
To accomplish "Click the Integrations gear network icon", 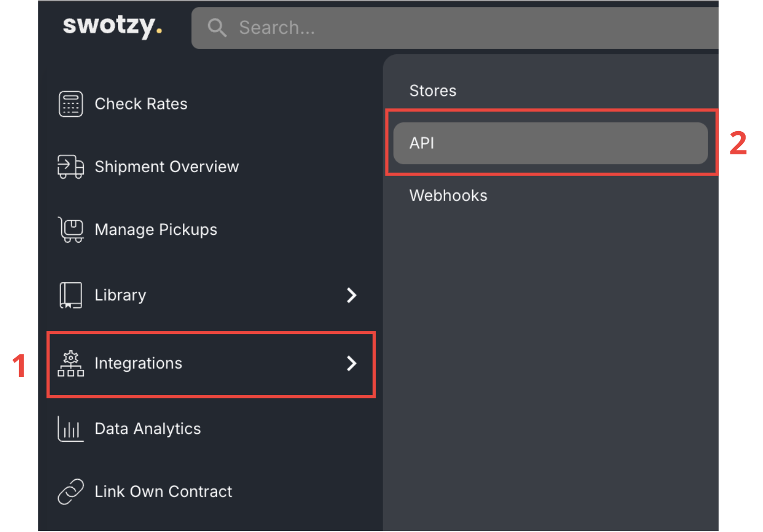I will click(x=71, y=363).
